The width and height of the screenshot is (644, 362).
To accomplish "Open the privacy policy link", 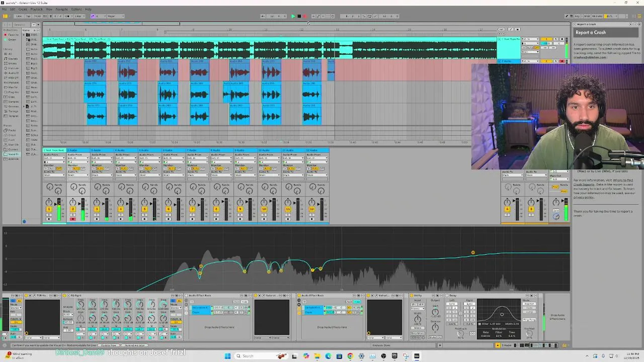I will click(585, 198).
